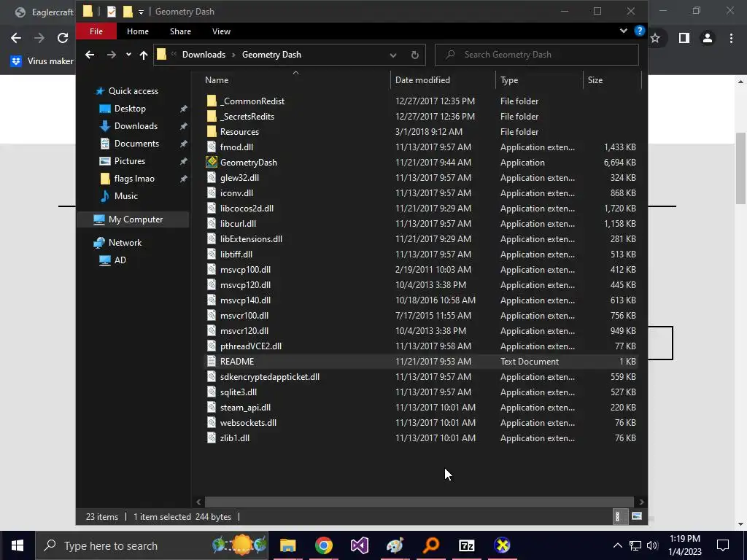Sort files by the Name column

216,80
